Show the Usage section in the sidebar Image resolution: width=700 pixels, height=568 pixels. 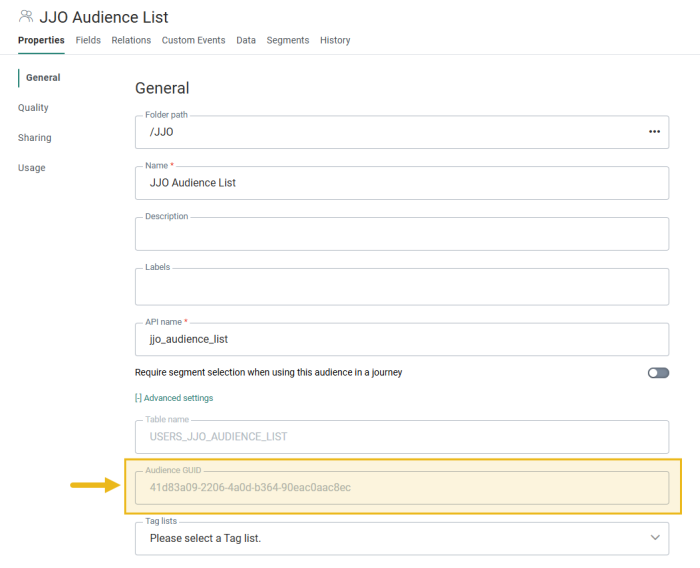(31, 168)
